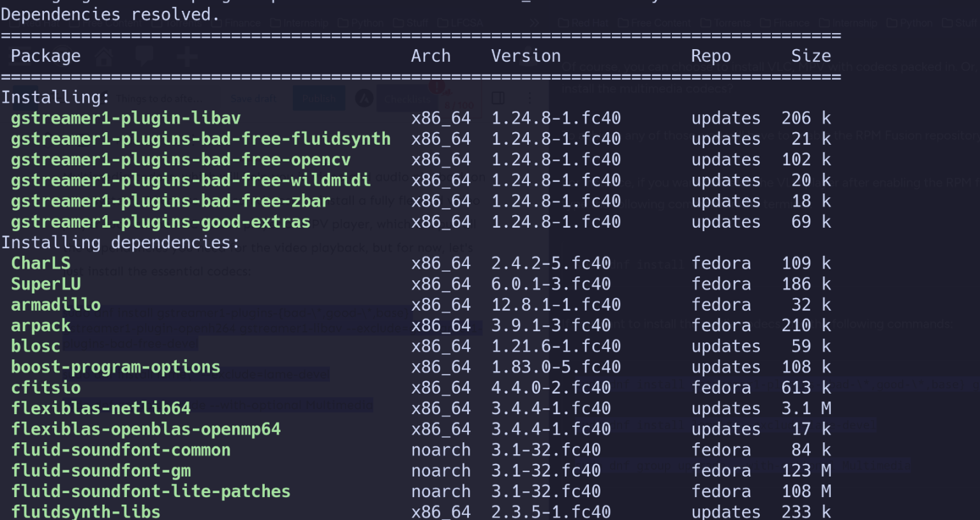
Task: Select the gstreamer1-plugin-libav package name
Action: click(x=125, y=118)
